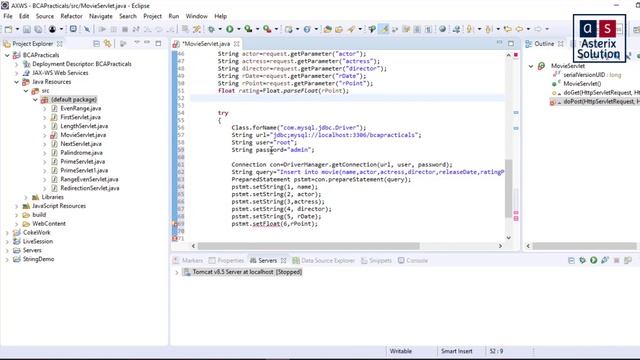This screenshot has height=360, width=640.
Task: Switch to the Markers tab
Action: 188,260
